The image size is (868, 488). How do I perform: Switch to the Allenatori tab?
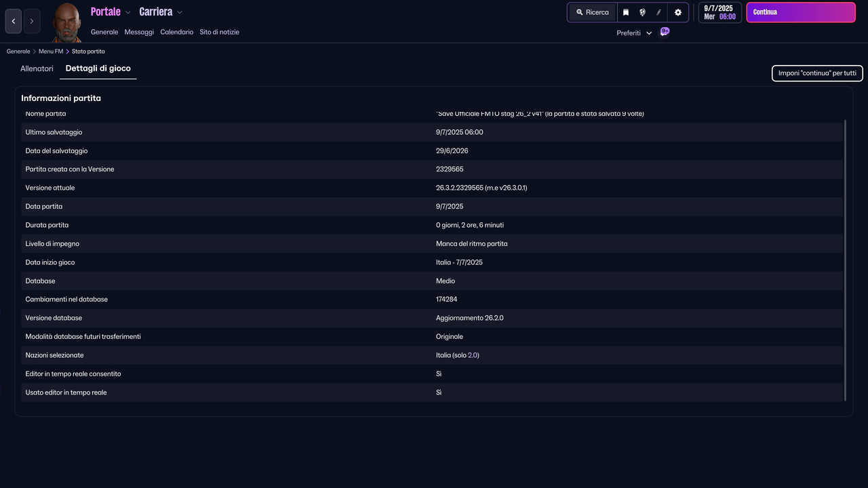click(x=37, y=68)
